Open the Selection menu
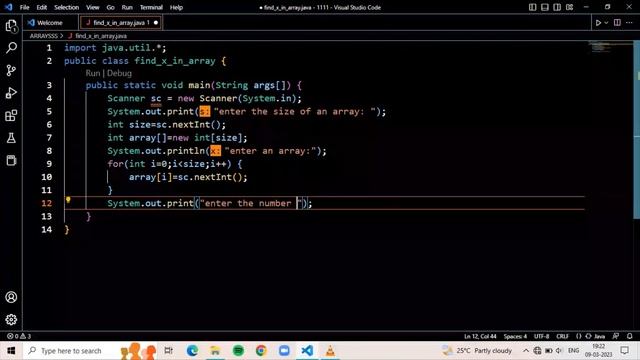 click(x=67, y=7)
